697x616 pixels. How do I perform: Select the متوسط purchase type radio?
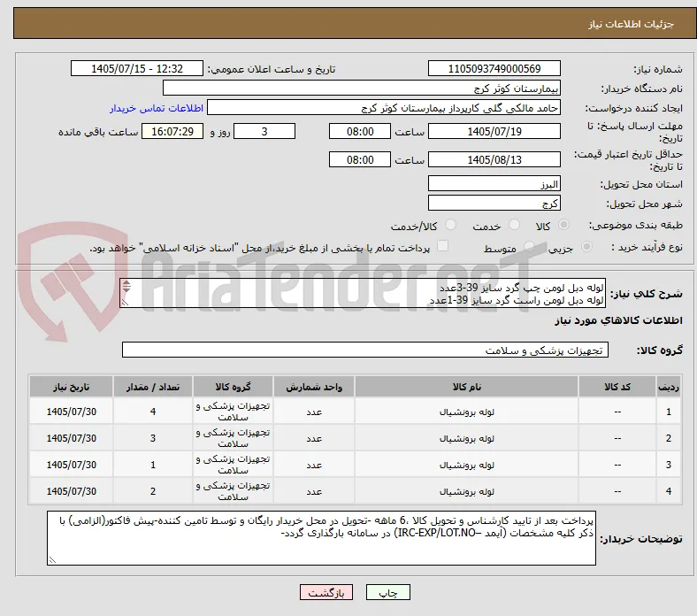[x=529, y=246]
